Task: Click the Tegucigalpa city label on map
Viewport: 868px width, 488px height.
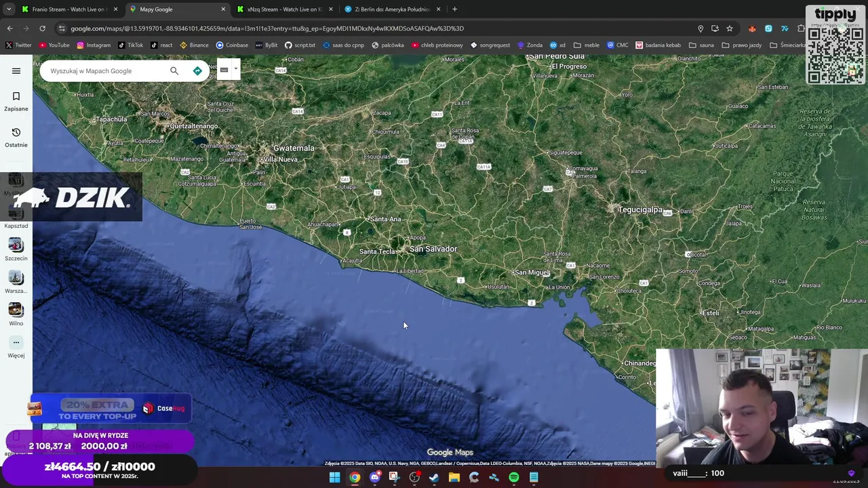Action: point(639,209)
